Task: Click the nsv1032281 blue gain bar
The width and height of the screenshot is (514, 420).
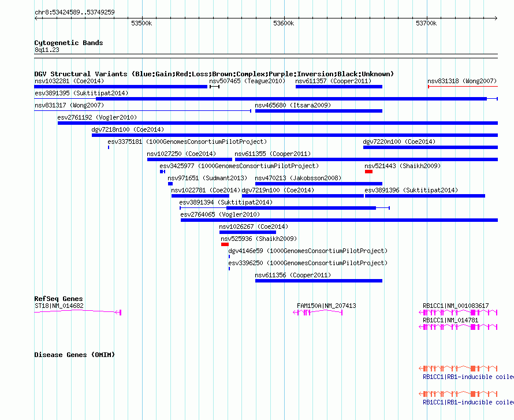Action: pos(121,87)
